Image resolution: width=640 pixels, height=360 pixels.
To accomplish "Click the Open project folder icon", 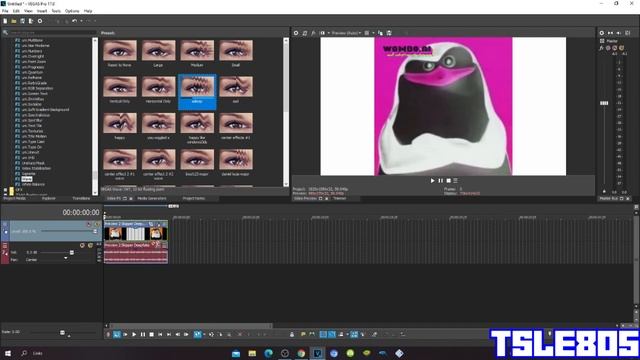I will point(14,21).
